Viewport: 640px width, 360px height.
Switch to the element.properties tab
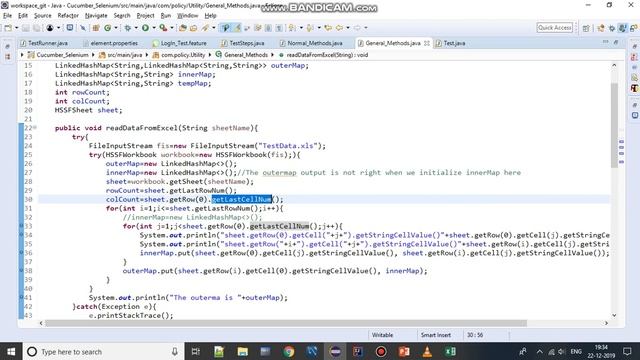110,43
